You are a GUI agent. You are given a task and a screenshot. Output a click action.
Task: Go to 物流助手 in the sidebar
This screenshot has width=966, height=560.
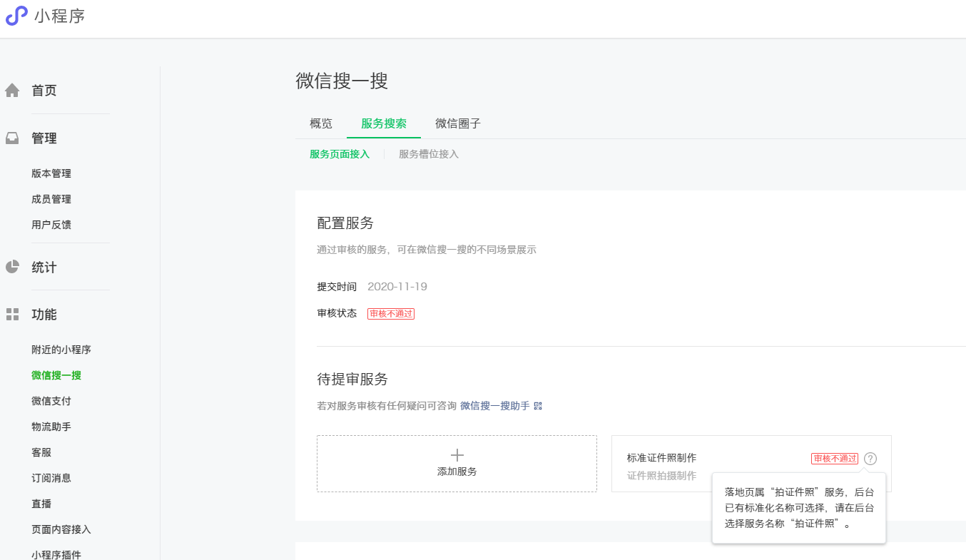tap(51, 427)
